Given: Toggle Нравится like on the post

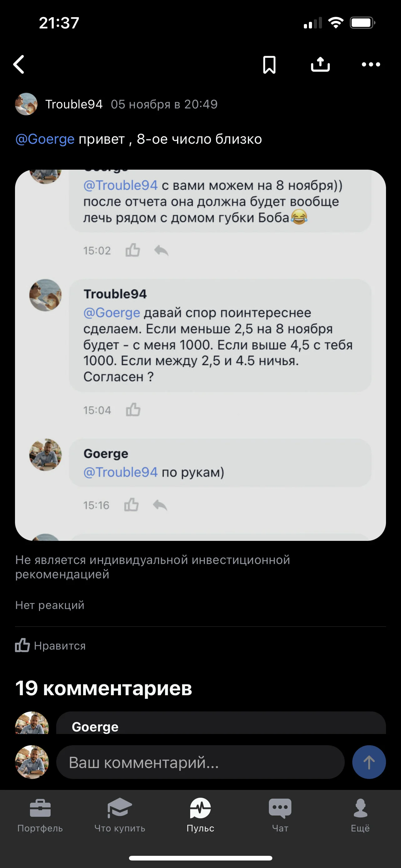Looking at the screenshot, I should (x=51, y=646).
